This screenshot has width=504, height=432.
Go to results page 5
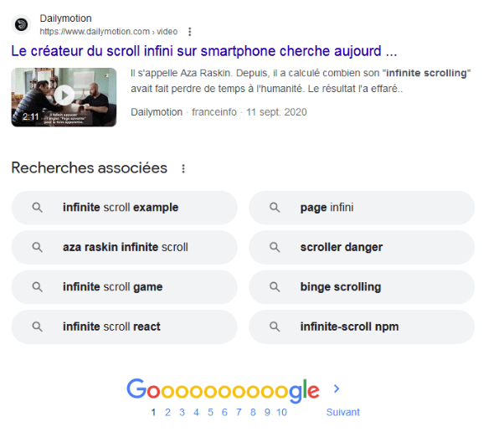click(x=210, y=412)
